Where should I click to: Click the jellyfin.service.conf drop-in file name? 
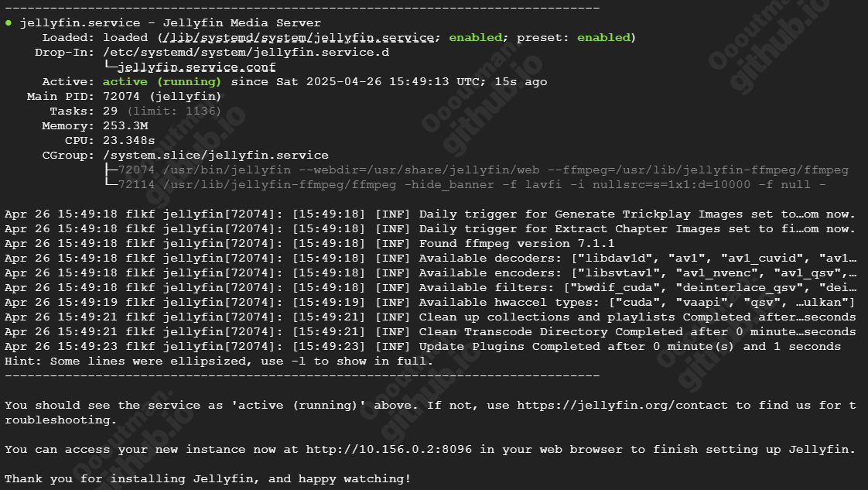tap(196, 67)
